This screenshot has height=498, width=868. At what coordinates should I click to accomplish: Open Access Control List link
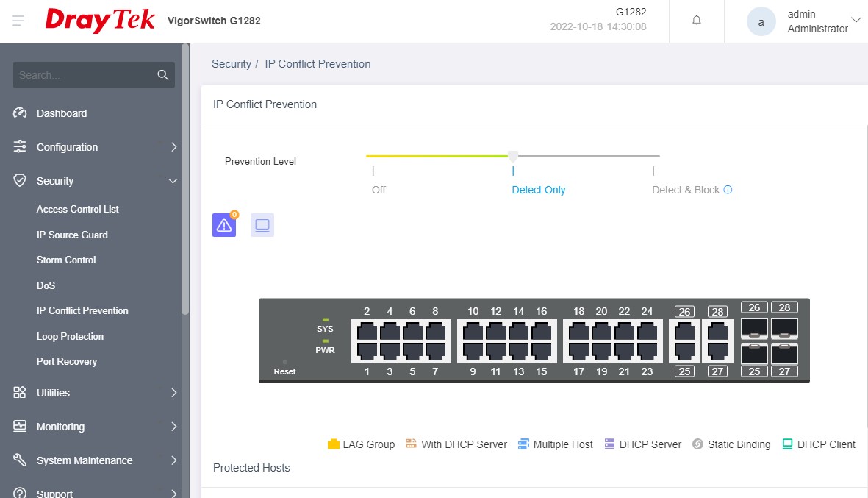(x=77, y=209)
